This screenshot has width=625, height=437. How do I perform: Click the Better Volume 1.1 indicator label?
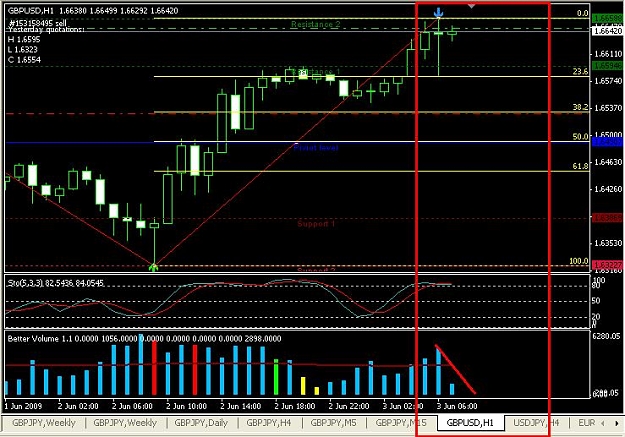tap(144, 339)
